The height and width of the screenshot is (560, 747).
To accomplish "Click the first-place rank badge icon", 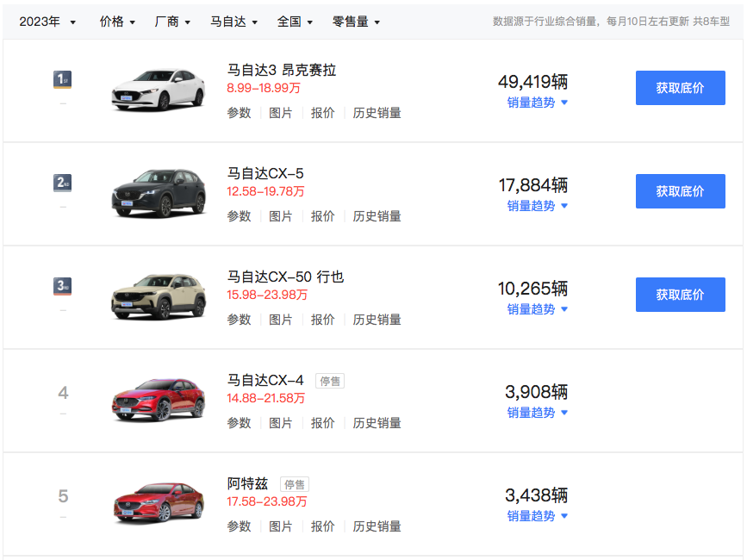I will (x=62, y=80).
